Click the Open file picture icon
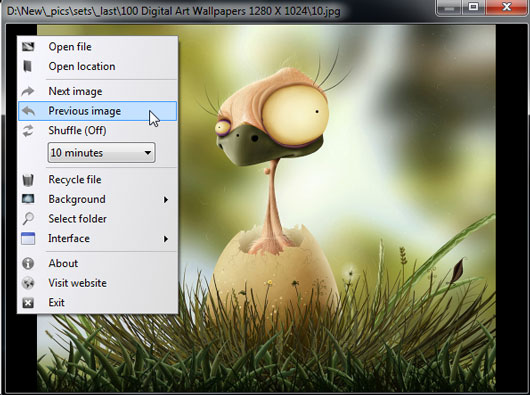The height and width of the screenshot is (395, 530). click(28, 47)
